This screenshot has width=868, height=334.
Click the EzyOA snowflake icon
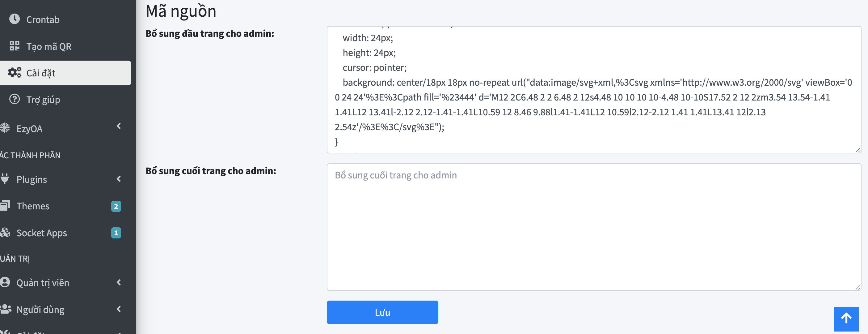tap(5, 128)
